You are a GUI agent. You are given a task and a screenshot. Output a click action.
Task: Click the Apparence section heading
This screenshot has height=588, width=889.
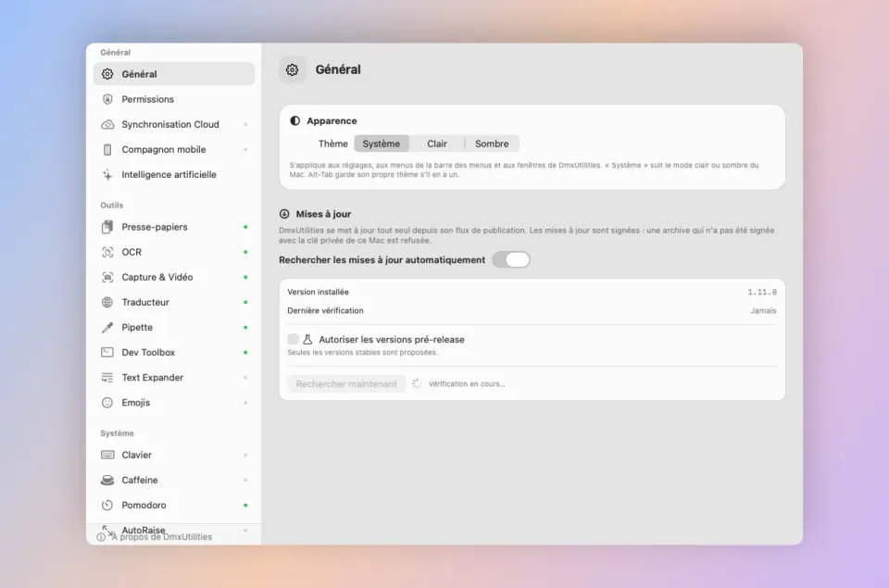[332, 120]
